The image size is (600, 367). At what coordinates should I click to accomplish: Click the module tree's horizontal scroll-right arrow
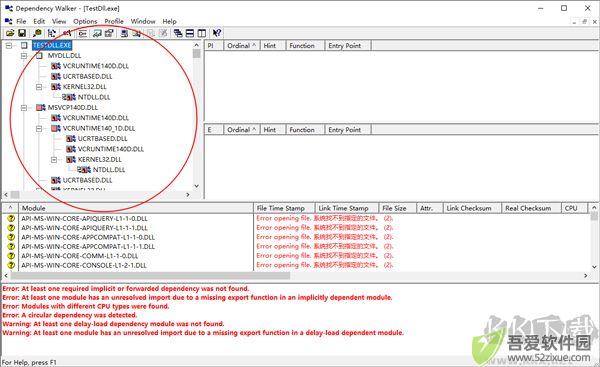[188, 195]
